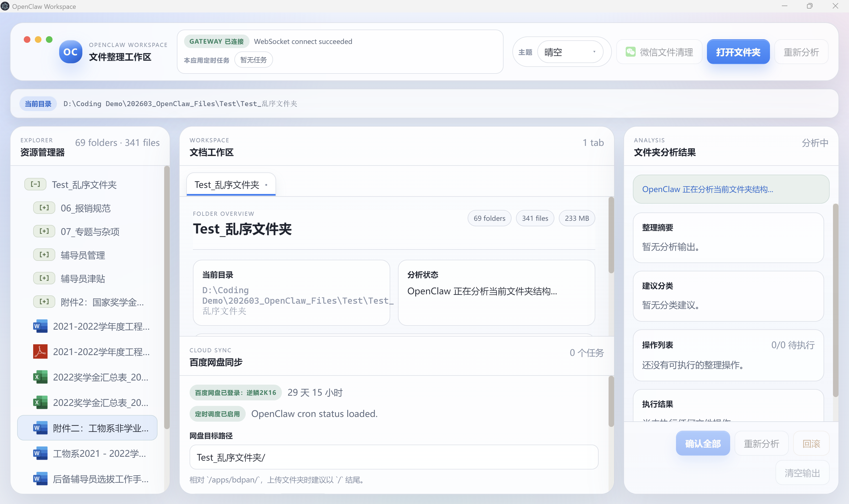849x504 pixels.
Task: Click the Excel icon of 2022奖学金汇总表 file
Action: [x=40, y=377]
